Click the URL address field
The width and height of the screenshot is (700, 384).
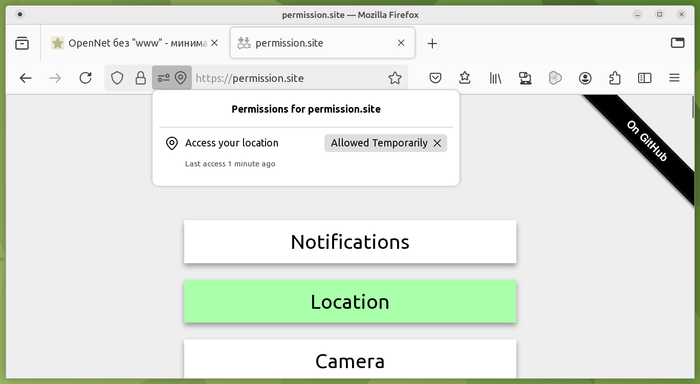(x=288, y=78)
